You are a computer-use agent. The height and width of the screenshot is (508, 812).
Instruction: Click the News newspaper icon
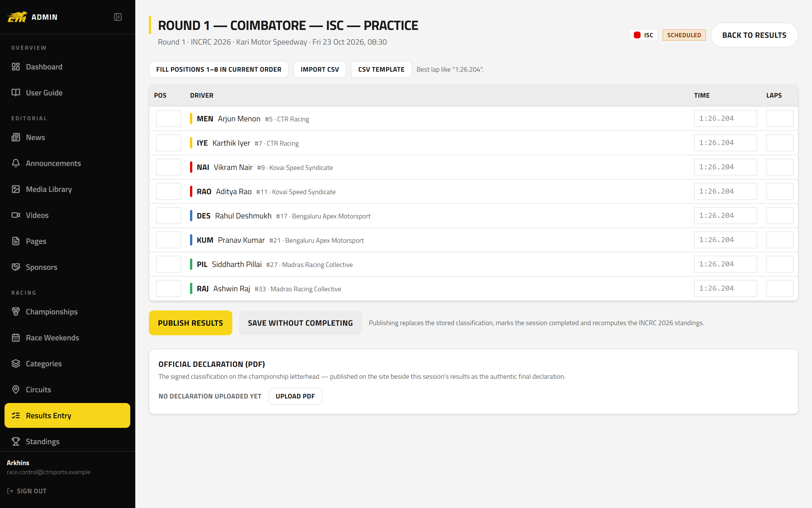(x=16, y=137)
